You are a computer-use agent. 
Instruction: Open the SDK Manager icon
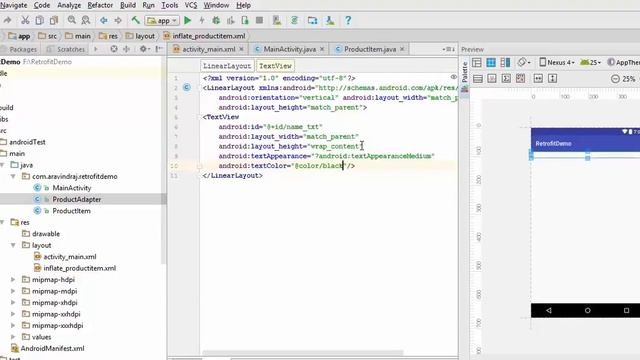(x=330, y=20)
